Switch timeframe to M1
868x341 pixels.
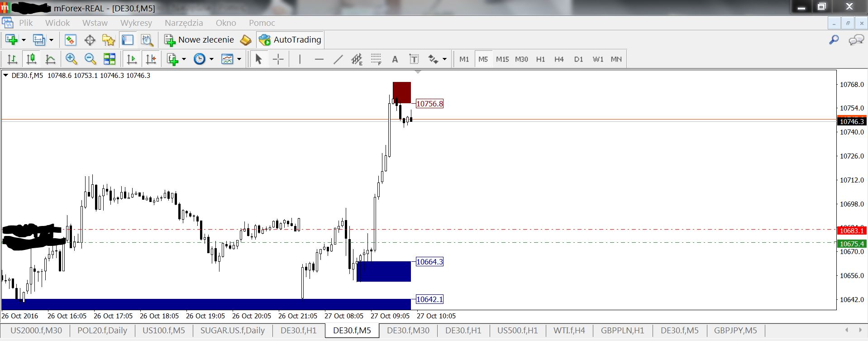click(x=464, y=59)
